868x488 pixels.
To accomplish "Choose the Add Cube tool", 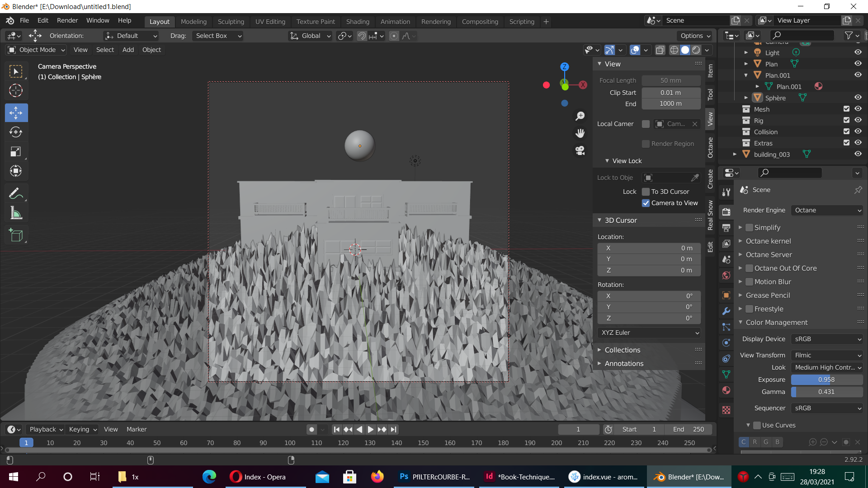I will (16, 235).
